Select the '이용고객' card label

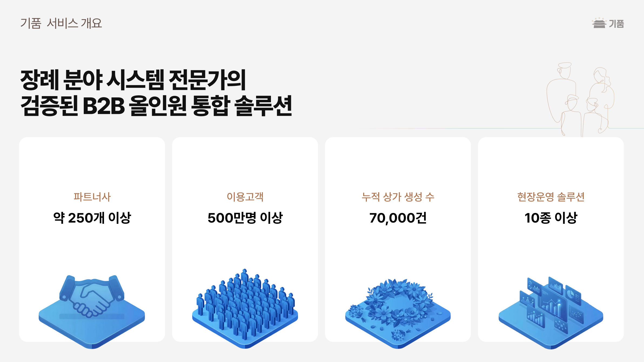pos(245,197)
